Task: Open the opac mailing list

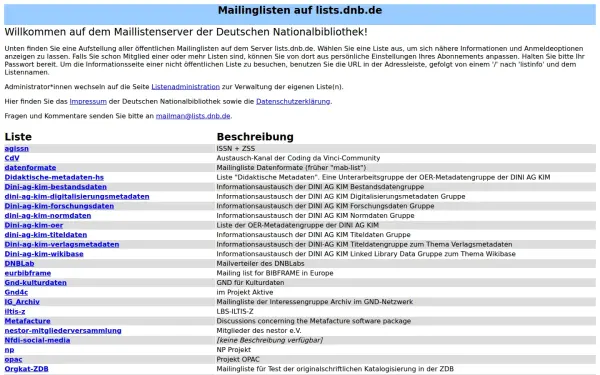Action: point(13,359)
